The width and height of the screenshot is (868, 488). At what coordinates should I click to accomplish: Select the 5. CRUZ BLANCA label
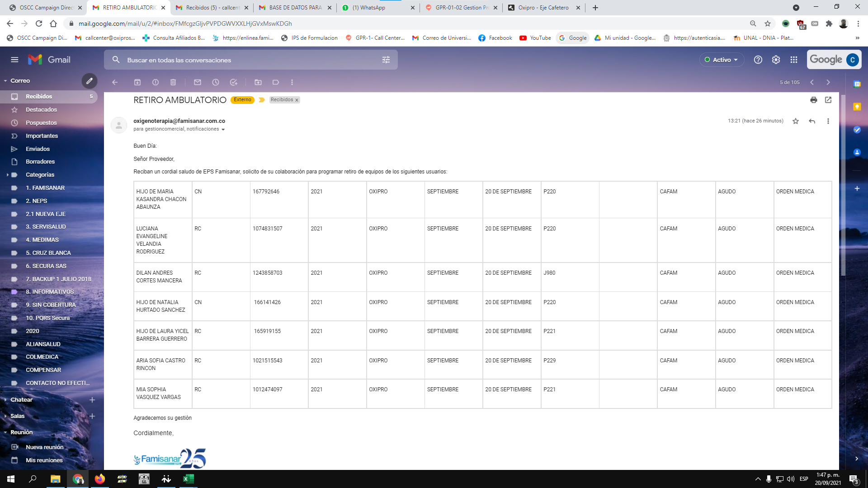coord(49,253)
